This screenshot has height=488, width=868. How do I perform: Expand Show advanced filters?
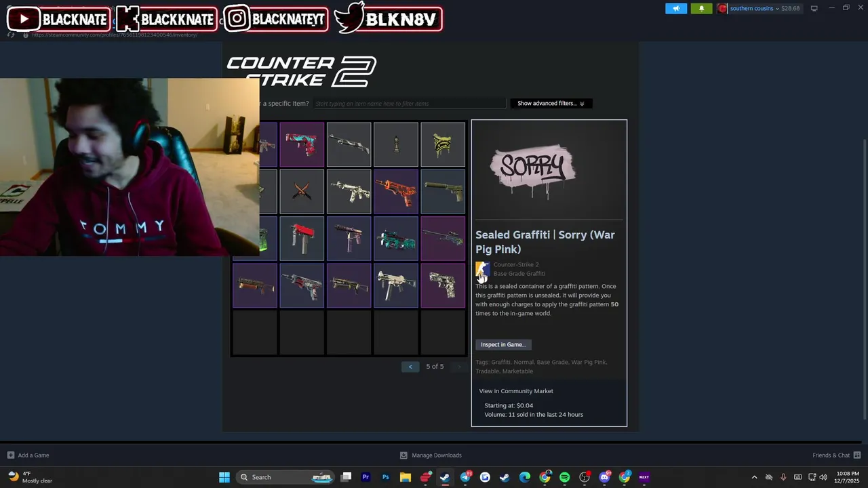551,104
